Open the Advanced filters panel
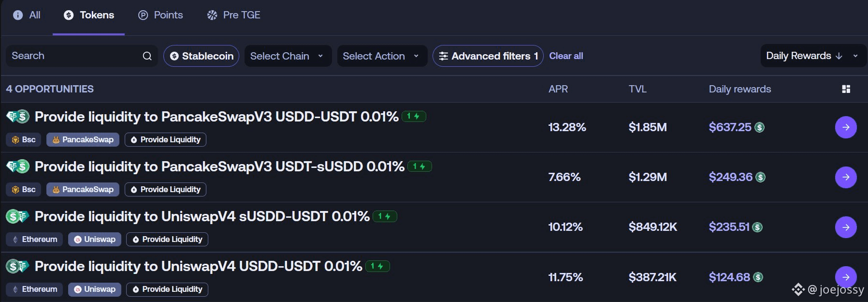Screen dimensions: 868x302 click(x=488, y=56)
